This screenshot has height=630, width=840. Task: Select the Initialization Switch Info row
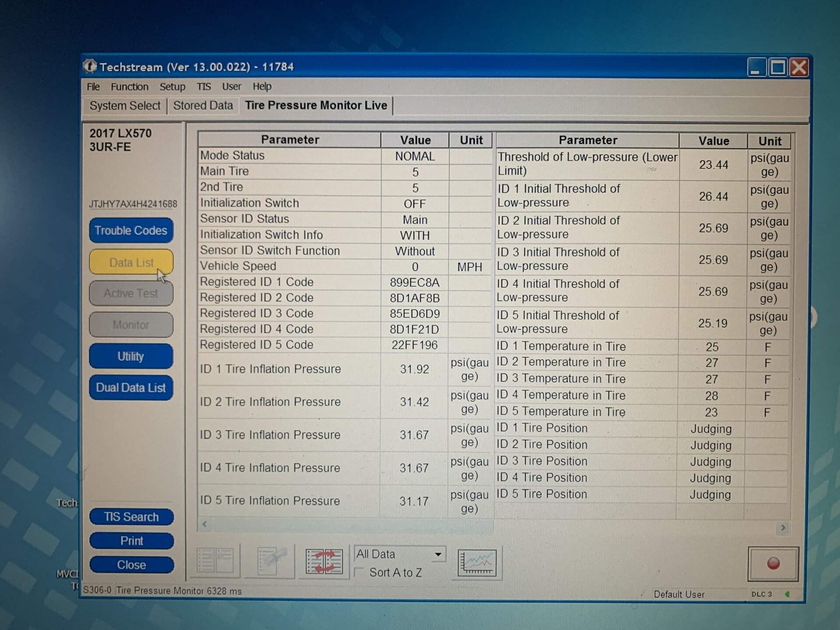(x=345, y=235)
